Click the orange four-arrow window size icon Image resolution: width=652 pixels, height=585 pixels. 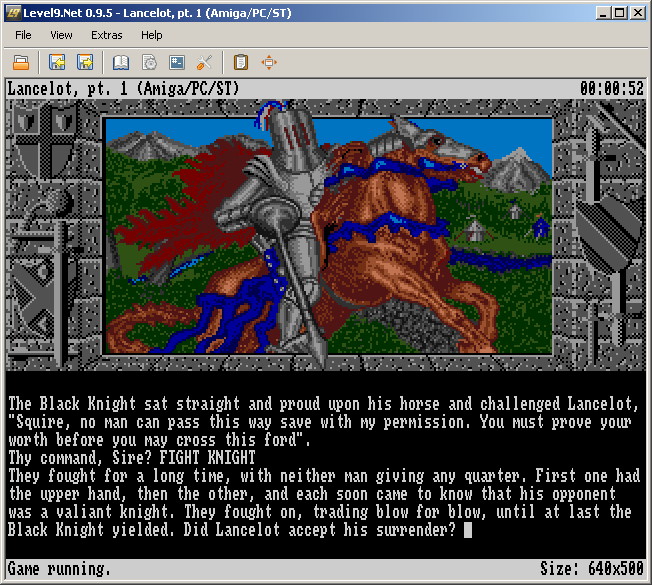coord(269,63)
